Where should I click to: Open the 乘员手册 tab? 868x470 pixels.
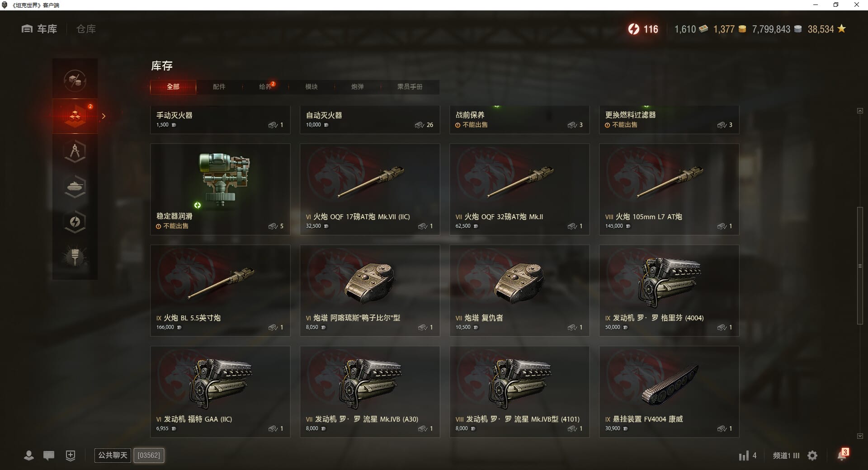pos(410,87)
